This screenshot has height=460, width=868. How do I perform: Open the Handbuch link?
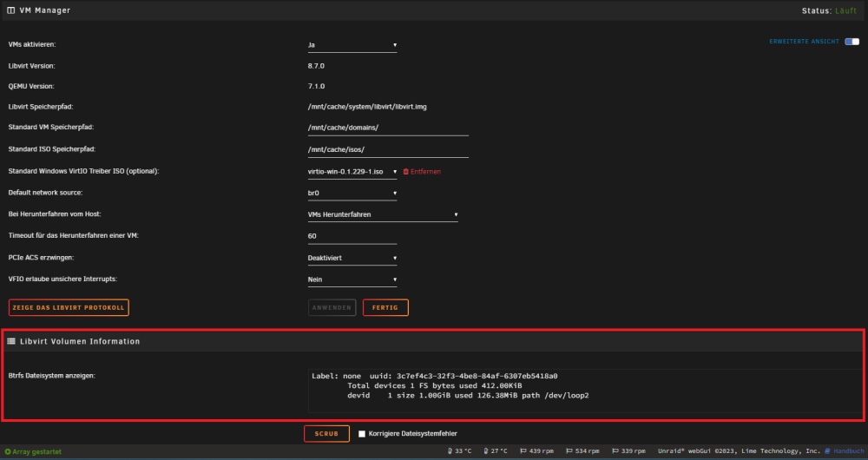[848, 451]
